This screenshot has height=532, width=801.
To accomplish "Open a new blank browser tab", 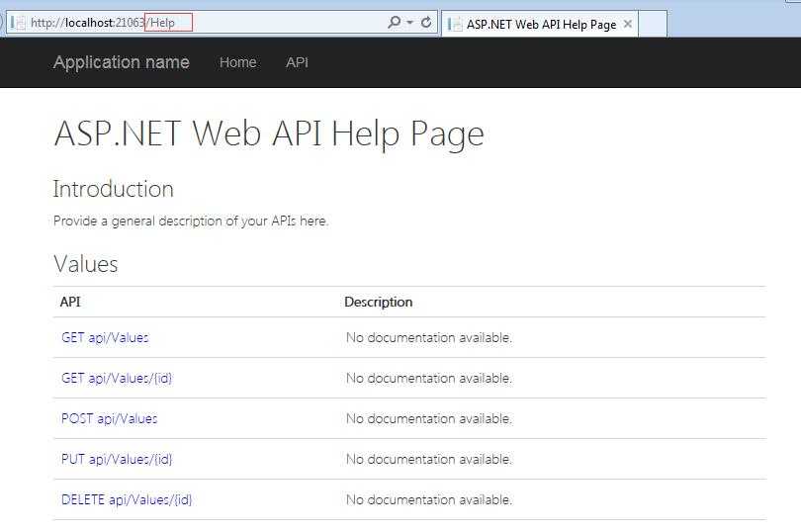I will [653, 24].
